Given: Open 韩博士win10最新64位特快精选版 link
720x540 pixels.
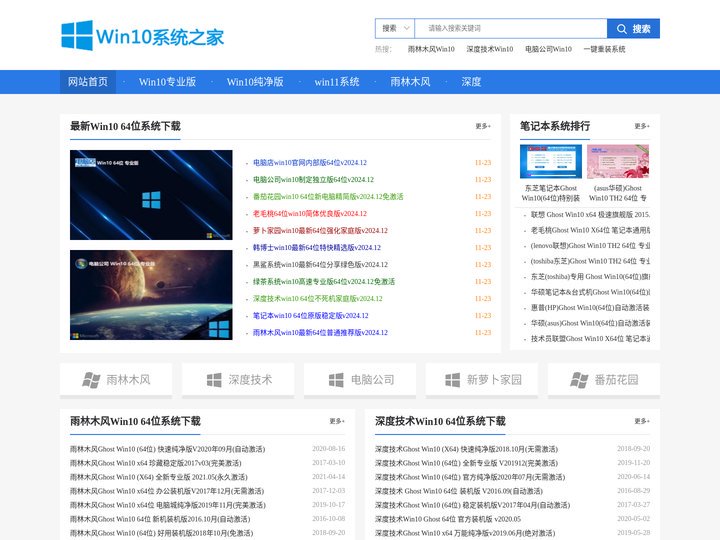Looking at the screenshot, I should click(x=317, y=248).
